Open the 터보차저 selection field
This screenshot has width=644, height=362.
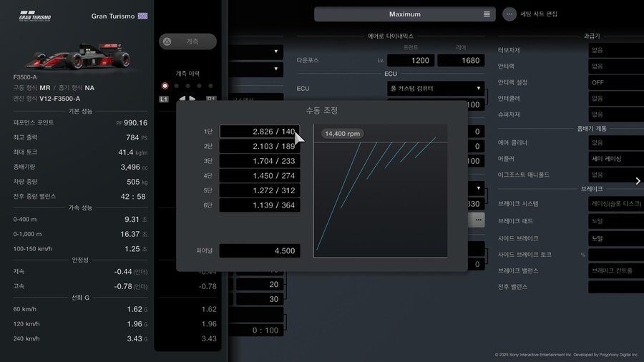tap(616, 50)
